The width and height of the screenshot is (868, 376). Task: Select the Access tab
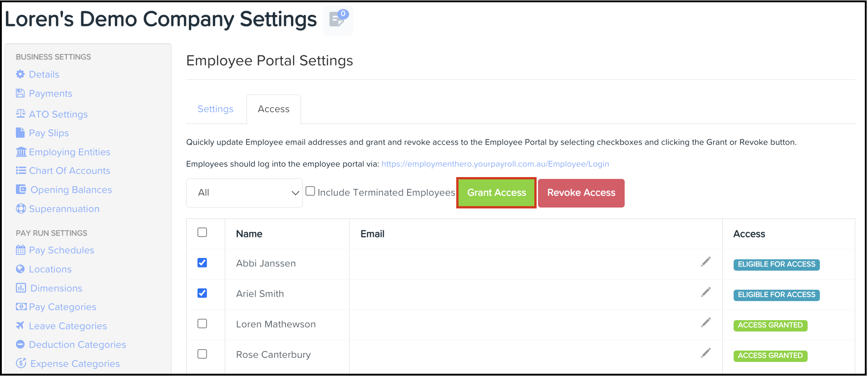click(x=274, y=109)
